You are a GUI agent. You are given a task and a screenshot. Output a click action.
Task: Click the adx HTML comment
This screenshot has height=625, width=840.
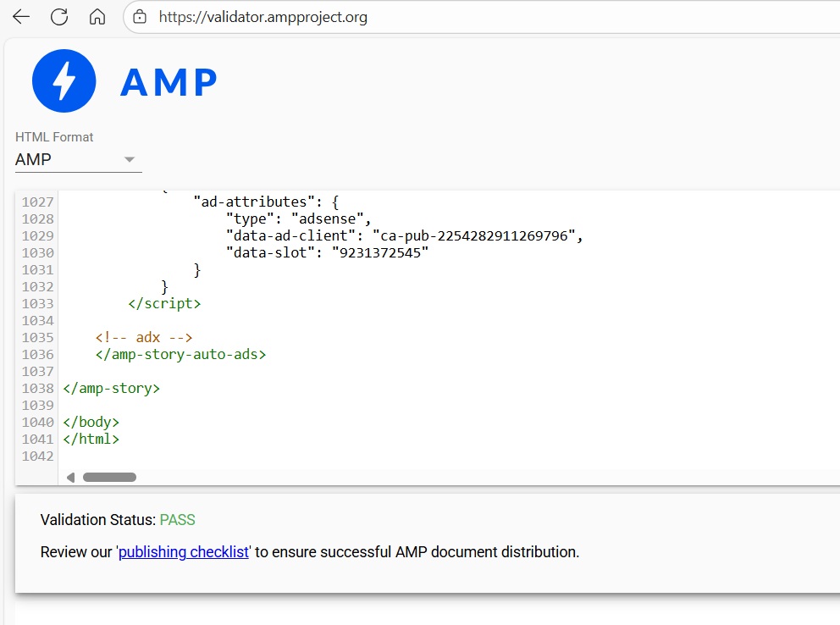pyautogui.click(x=144, y=337)
